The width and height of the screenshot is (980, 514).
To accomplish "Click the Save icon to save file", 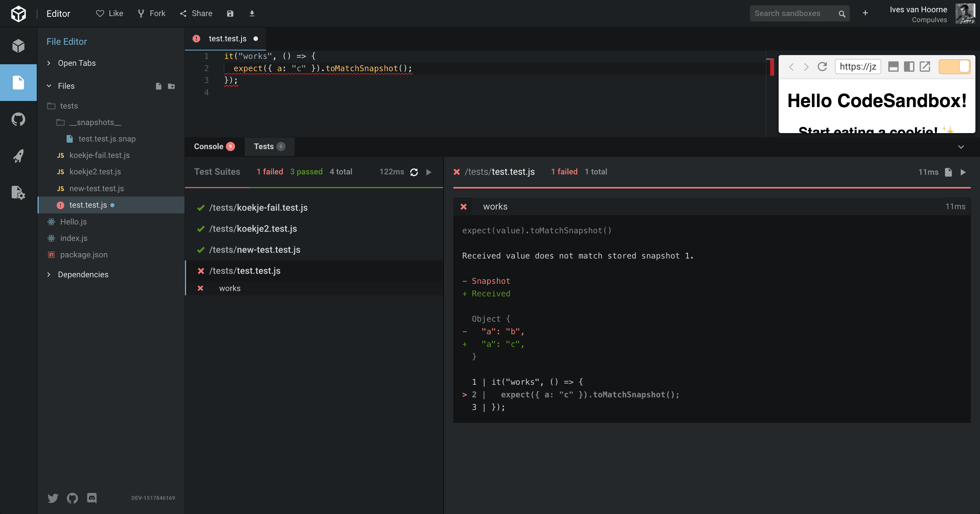I will pos(230,13).
